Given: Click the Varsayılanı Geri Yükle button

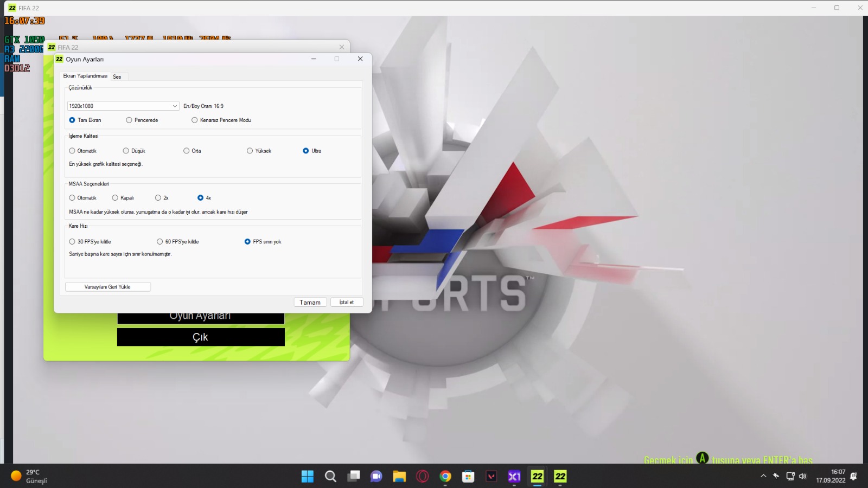Looking at the screenshot, I should (108, 287).
